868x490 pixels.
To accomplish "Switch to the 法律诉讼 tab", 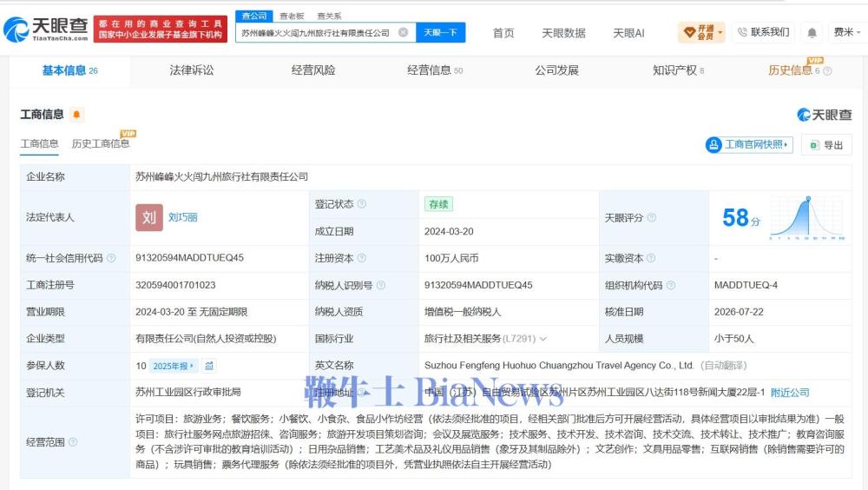I will [x=192, y=70].
